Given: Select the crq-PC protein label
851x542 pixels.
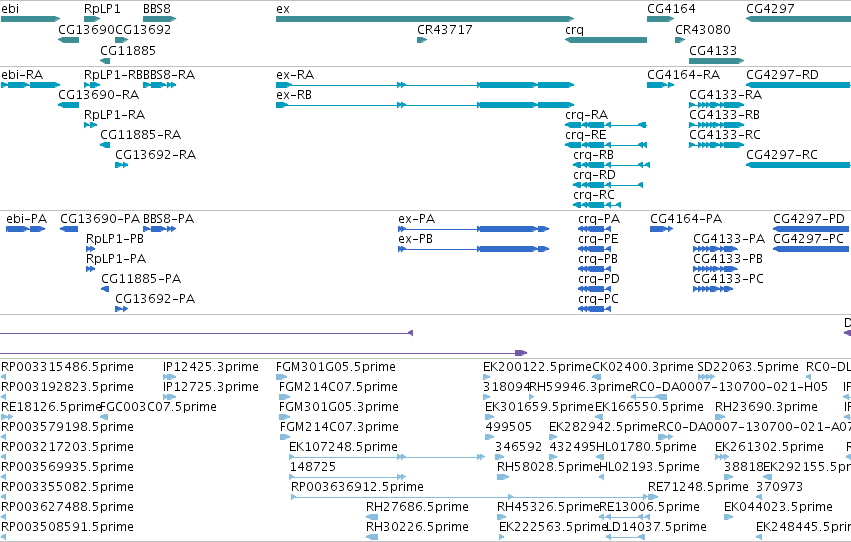Looking at the screenshot, I should 598,298.
